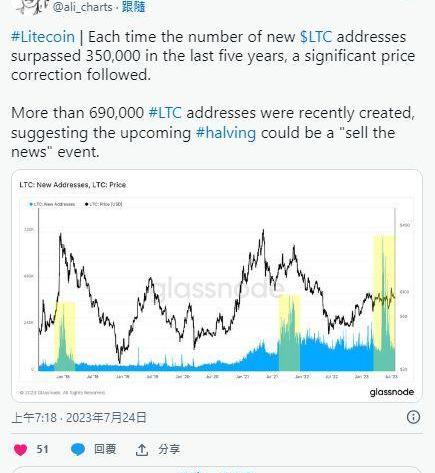Open the author avatar image
Screen dimensions: 435x473
point(32,6)
